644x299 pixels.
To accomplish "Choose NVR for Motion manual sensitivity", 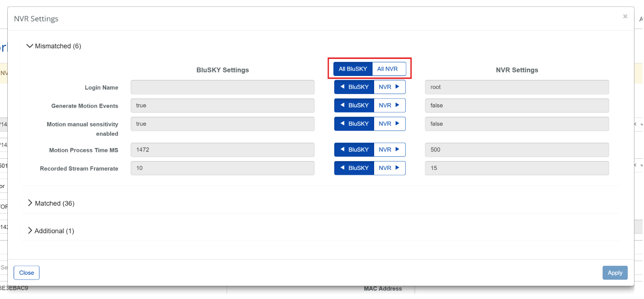I will point(389,124).
